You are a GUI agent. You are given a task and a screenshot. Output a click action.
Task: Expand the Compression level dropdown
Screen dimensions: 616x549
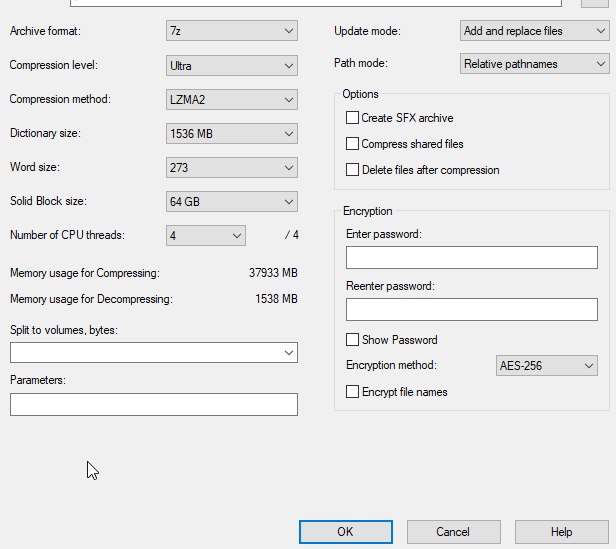click(x=232, y=66)
